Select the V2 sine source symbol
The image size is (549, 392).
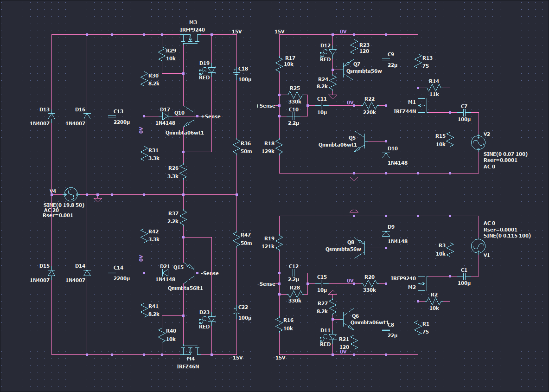(478, 142)
